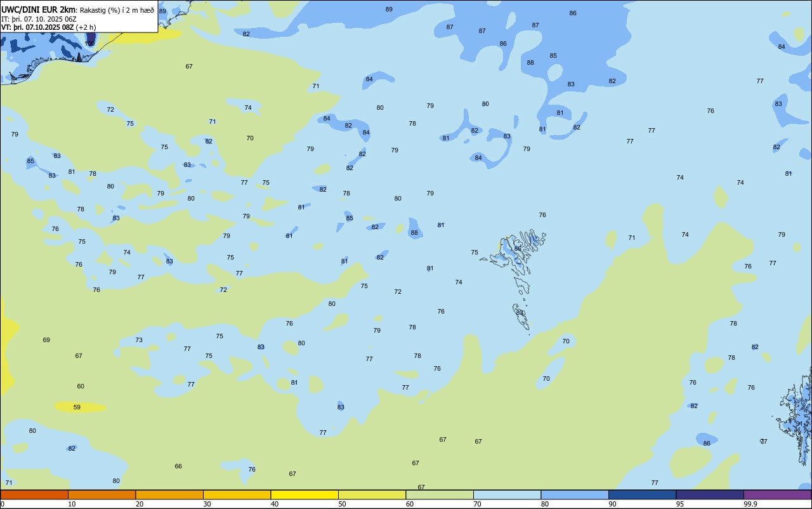Click the dark orange 0–10 legend swatch
Viewport: 812px width, 509px height.
pyautogui.click(x=34, y=494)
